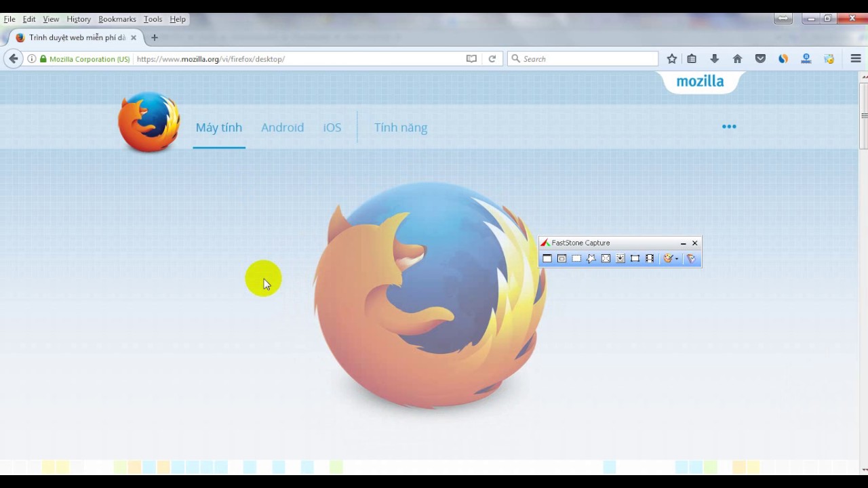The width and height of the screenshot is (868, 488).
Task: Open the File menu
Action: (x=9, y=19)
